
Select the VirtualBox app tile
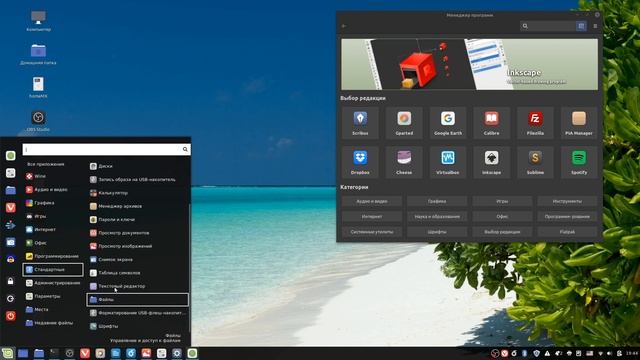[448, 162]
